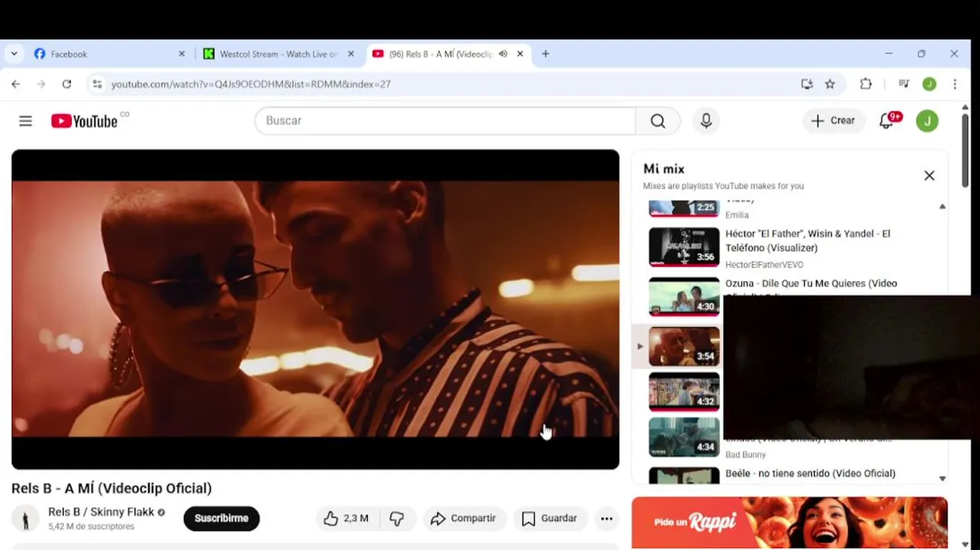980x550 pixels.
Task: Open Chrome media control icon
Action: 904,84
